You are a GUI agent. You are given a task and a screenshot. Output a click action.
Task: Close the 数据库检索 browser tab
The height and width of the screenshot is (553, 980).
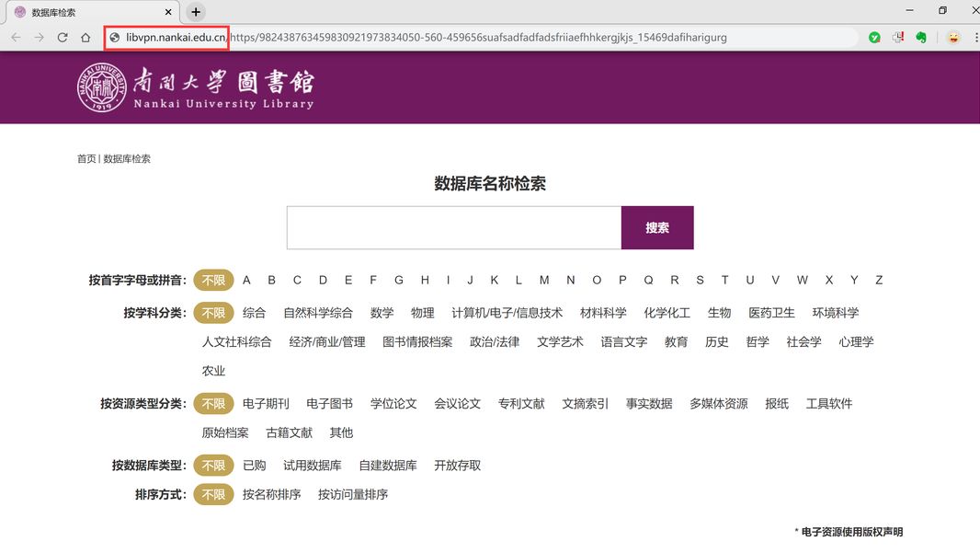tap(168, 12)
